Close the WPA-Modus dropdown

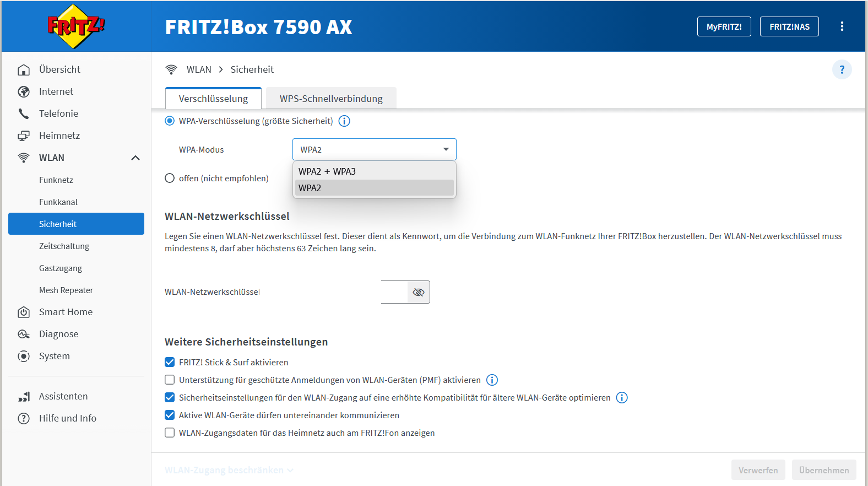pyautogui.click(x=375, y=149)
